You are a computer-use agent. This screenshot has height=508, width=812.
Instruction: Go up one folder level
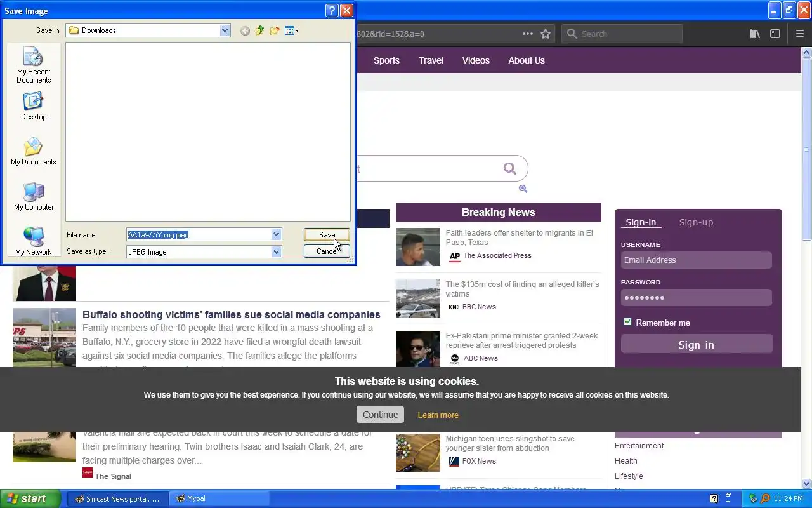[x=259, y=30]
